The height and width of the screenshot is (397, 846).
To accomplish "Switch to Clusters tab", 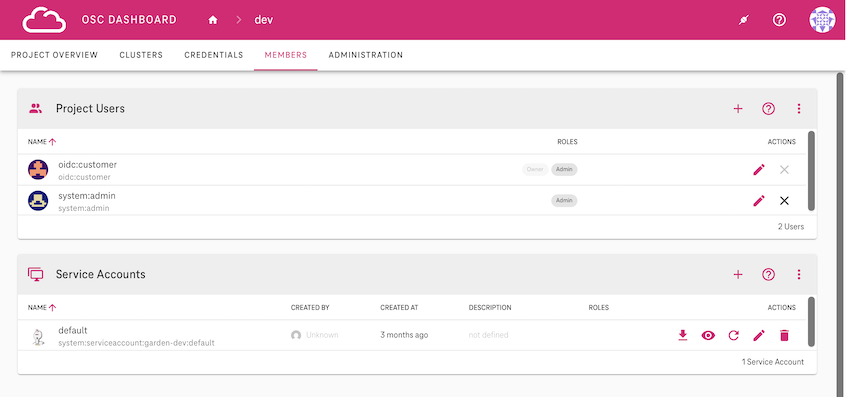I will [x=141, y=55].
